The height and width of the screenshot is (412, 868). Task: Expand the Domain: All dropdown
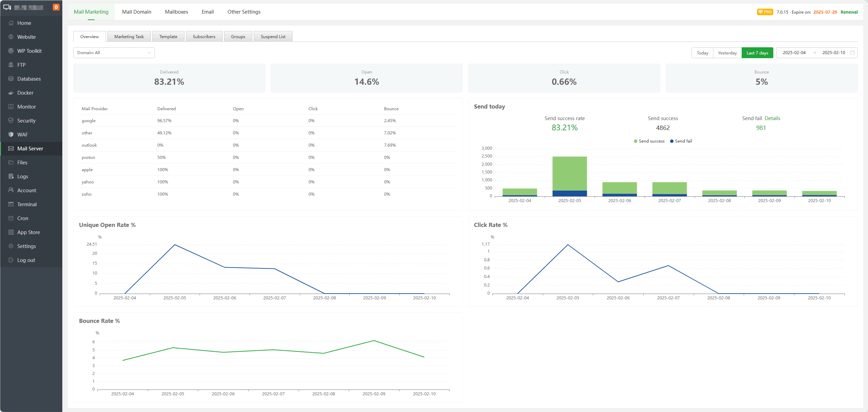114,53
